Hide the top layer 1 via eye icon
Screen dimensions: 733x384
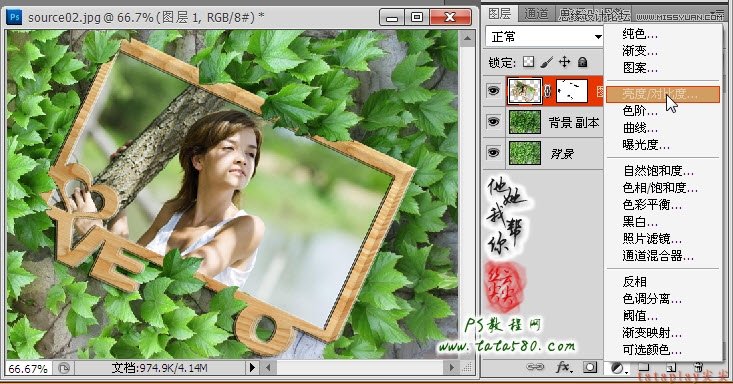(x=493, y=90)
